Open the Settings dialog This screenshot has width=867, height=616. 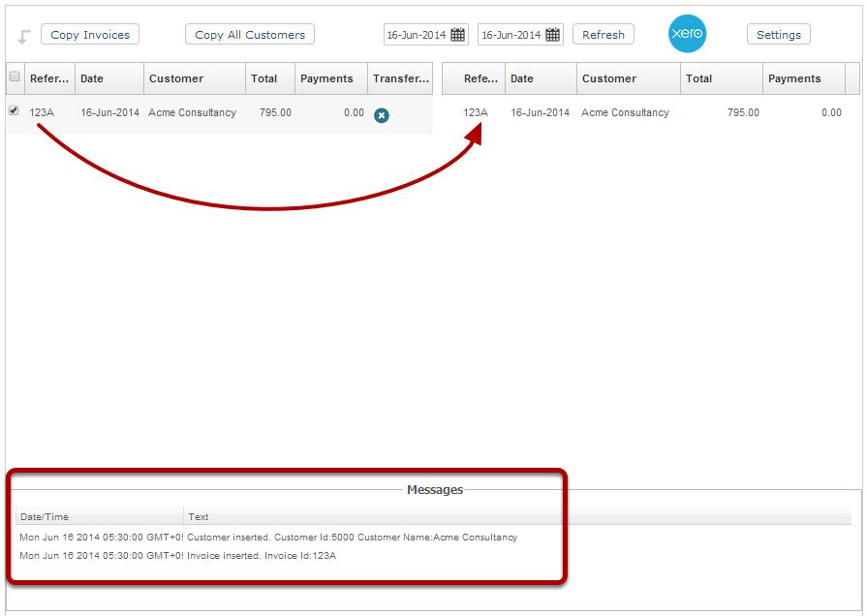click(779, 34)
